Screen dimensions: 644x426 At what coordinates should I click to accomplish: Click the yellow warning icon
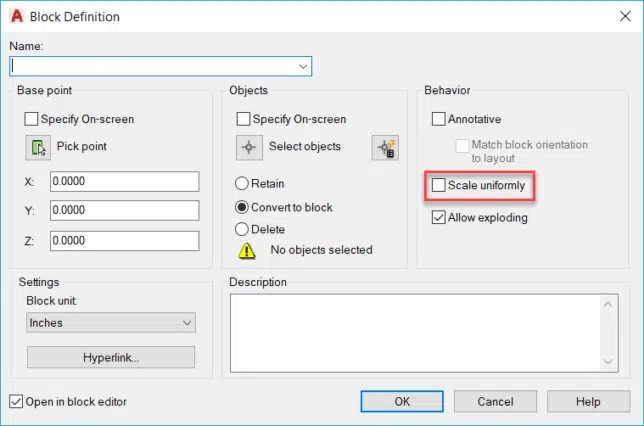[247, 250]
